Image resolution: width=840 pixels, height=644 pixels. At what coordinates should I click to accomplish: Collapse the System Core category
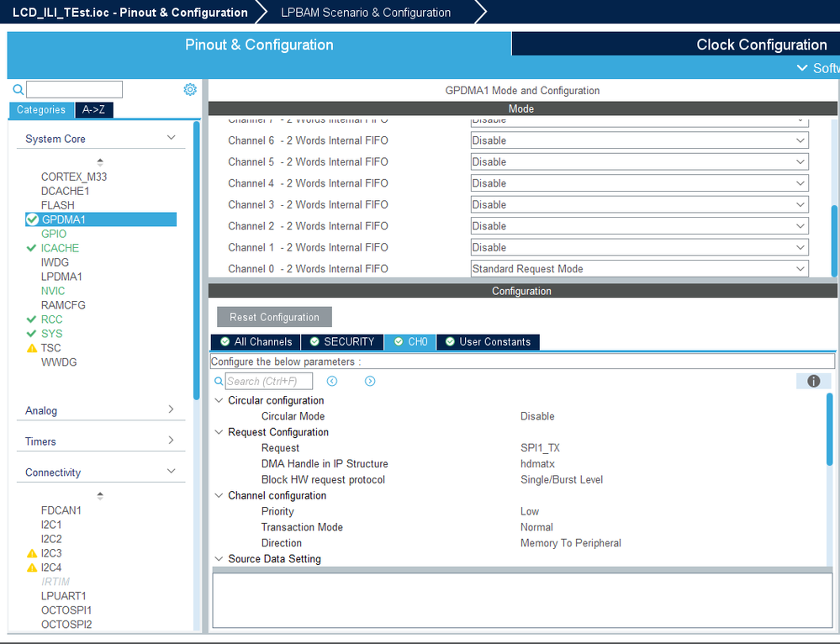click(171, 138)
